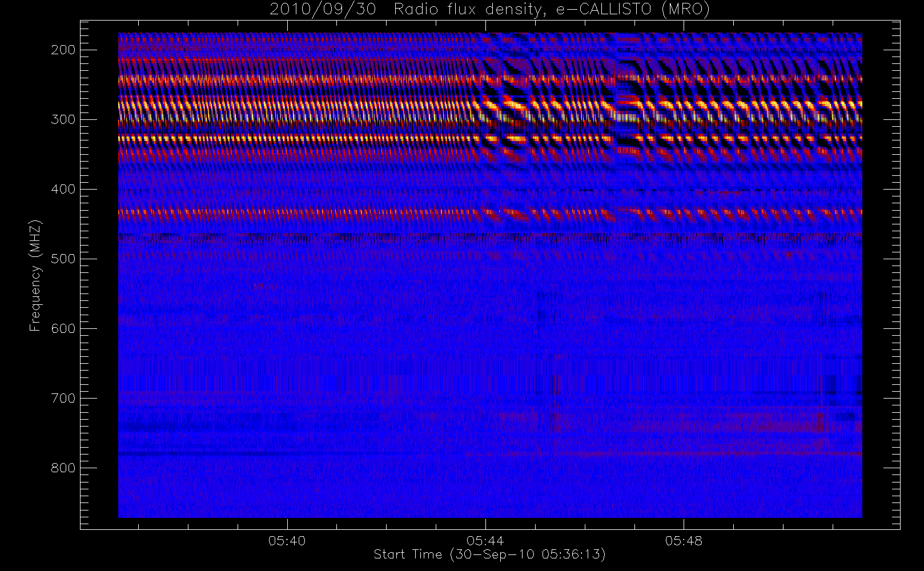Click the 300 frequency tick label
The image size is (924, 571).
(63, 119)
